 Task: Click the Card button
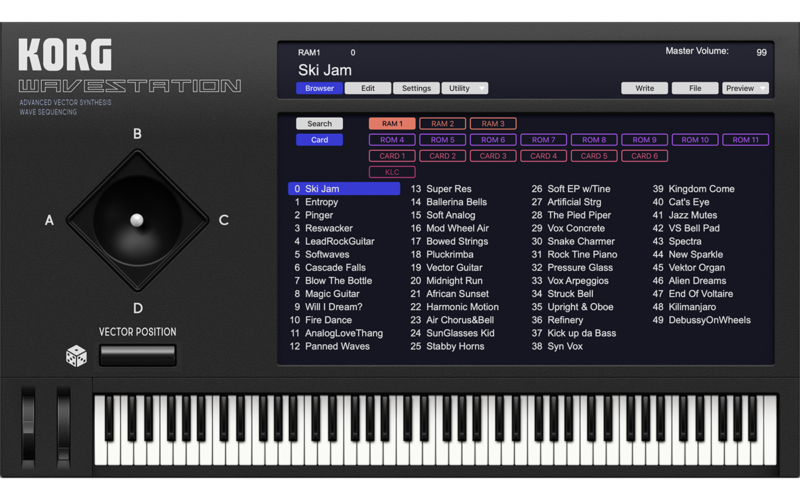(319, 140)
